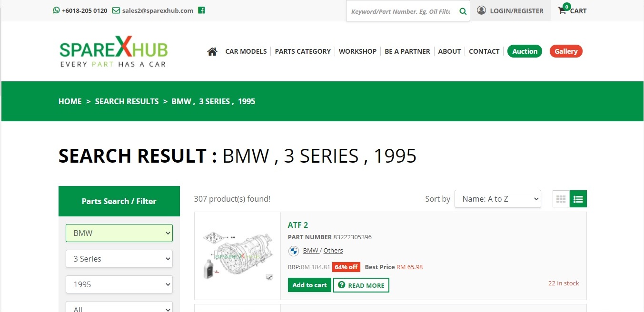The image size is (644, 312).
Task: Open the shopping cart icon
Action: [x=563, y=10]
